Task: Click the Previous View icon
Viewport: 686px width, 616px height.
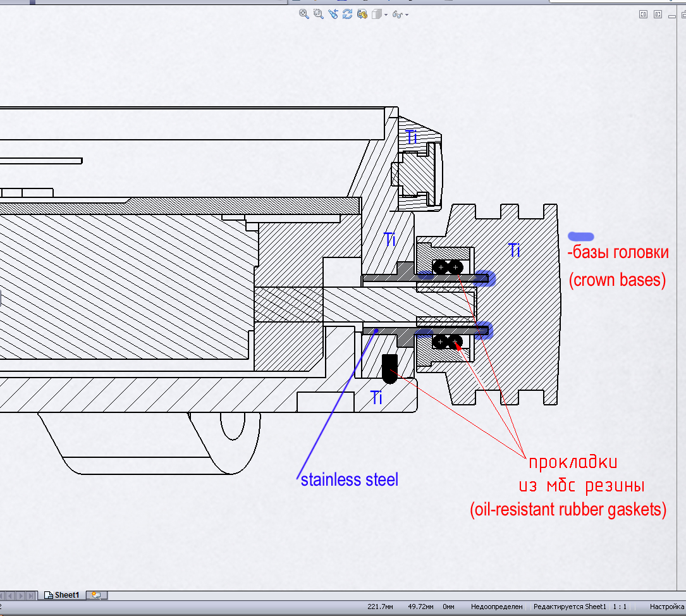Action: pyautogui.click(x=333, y=14)
